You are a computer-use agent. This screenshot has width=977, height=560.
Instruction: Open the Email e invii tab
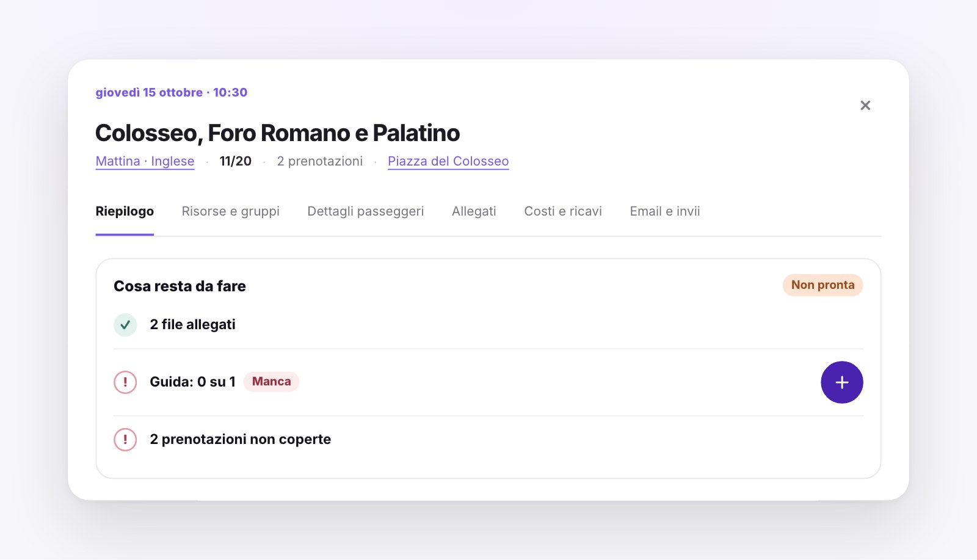(x=665, y=211)
